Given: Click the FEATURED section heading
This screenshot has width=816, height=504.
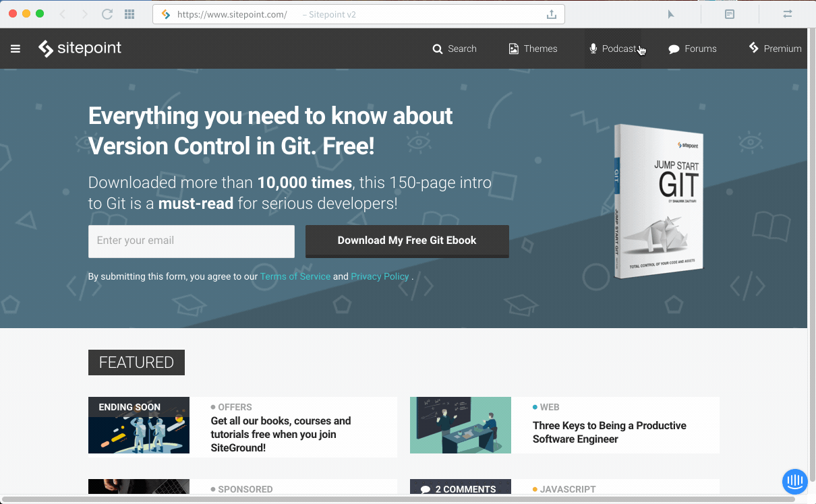Looking at the screenshot, I should [x=136, y=363].
